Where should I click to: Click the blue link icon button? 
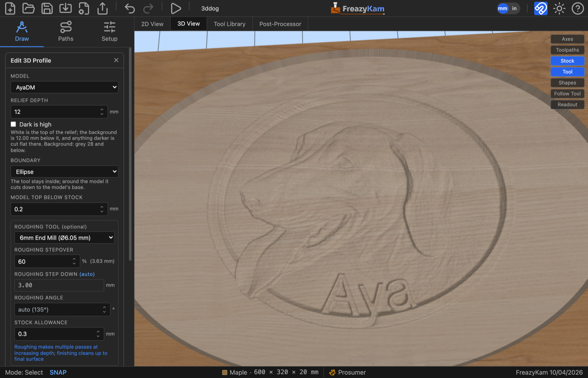click(541, 8)
